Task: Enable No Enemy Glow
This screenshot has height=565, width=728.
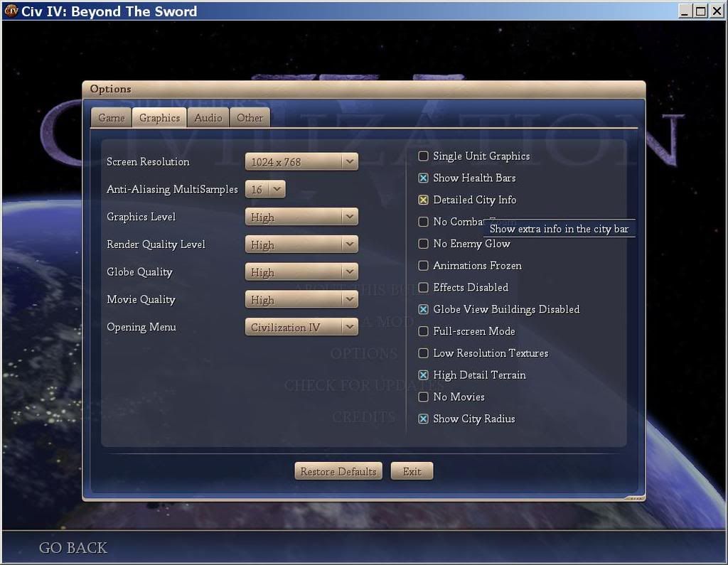Action: coord(423,243)
